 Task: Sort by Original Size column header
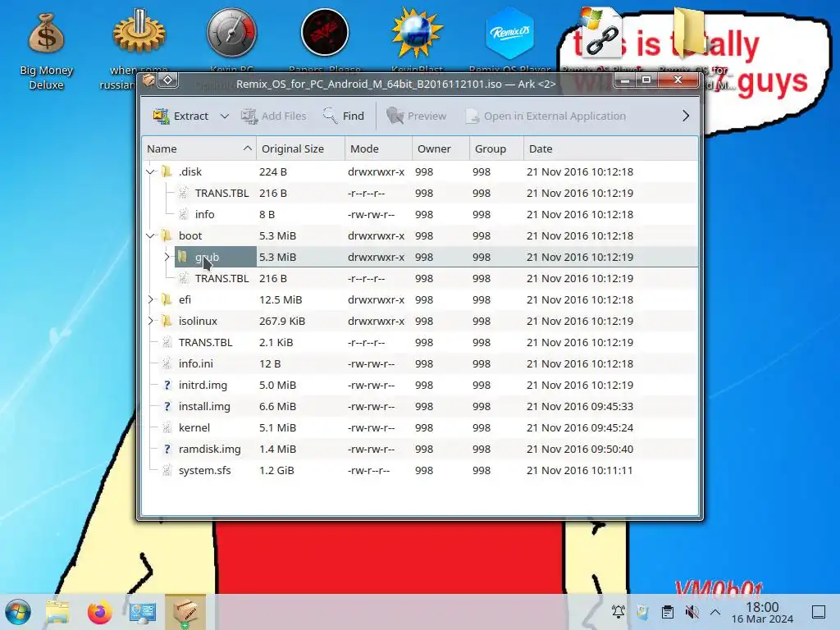coord(300,148)
